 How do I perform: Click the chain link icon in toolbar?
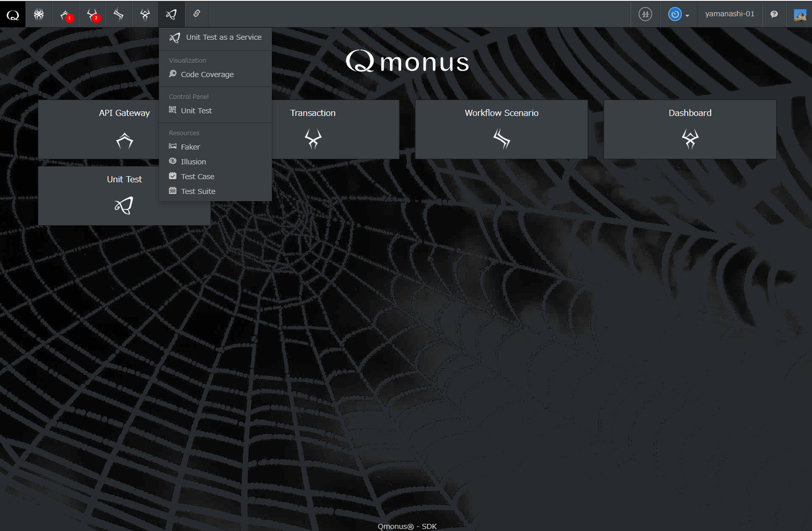[x=197, y=14]
